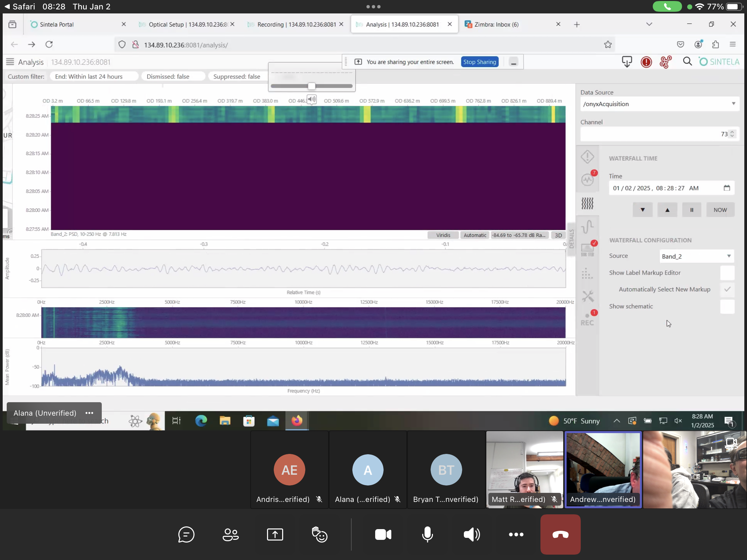
Task: Open the Data Source /onyxAcquisition dropdown
Action: pos(660,104)
